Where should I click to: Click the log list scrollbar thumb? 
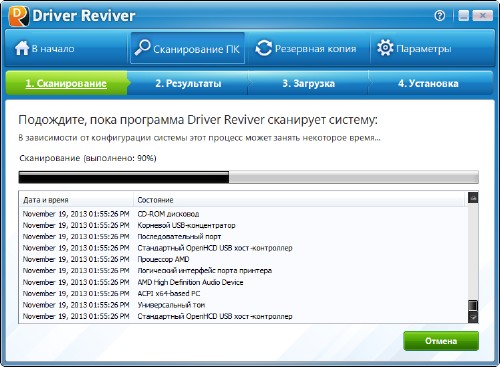(x=473, y=306)
